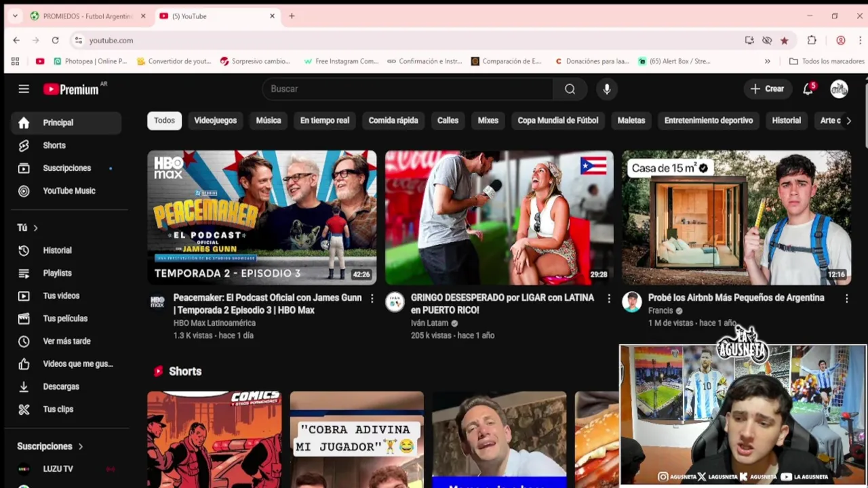Expand the Tú section chevron
Viewport: 868px width, 488px height.
[x=35, y=228]
